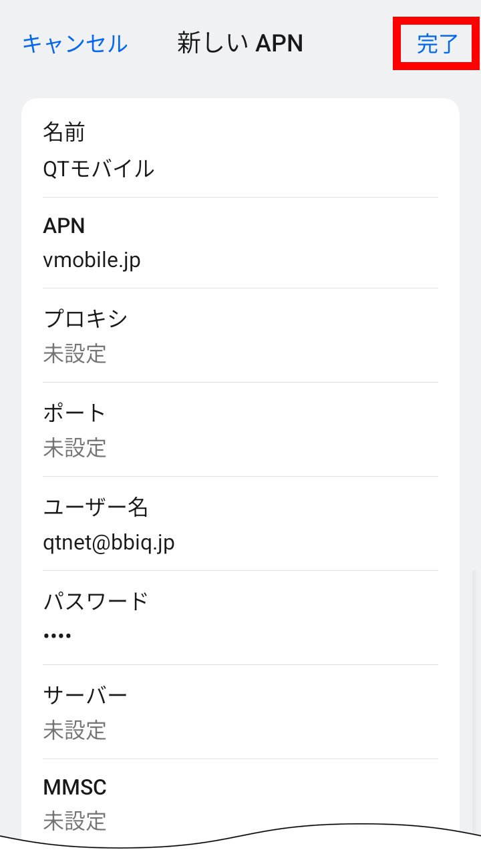481x868 pixels.
Task: Select the APN field label
Action: point(64,226)
